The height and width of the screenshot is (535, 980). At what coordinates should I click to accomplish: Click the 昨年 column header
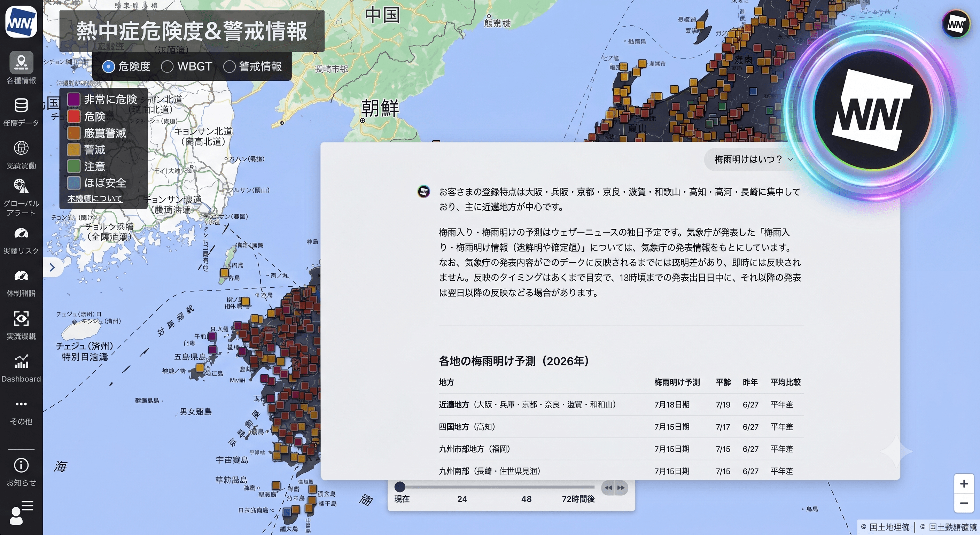(750, 382)
